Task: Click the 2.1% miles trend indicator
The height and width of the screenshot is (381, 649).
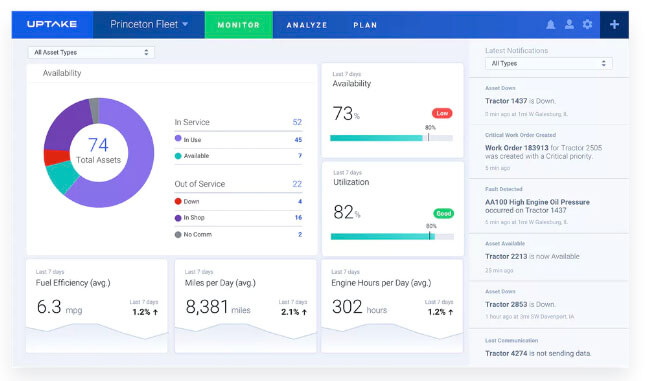Action: coord(294,312)
